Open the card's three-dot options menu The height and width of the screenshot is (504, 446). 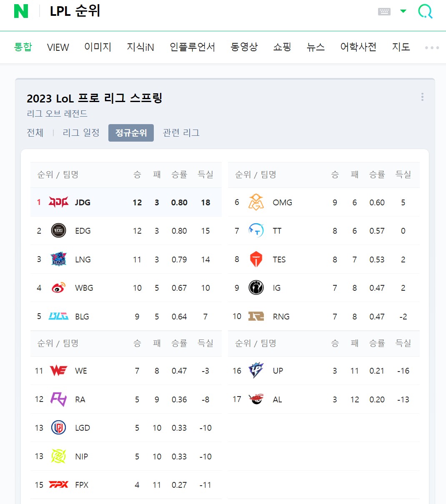coord(422,97)
